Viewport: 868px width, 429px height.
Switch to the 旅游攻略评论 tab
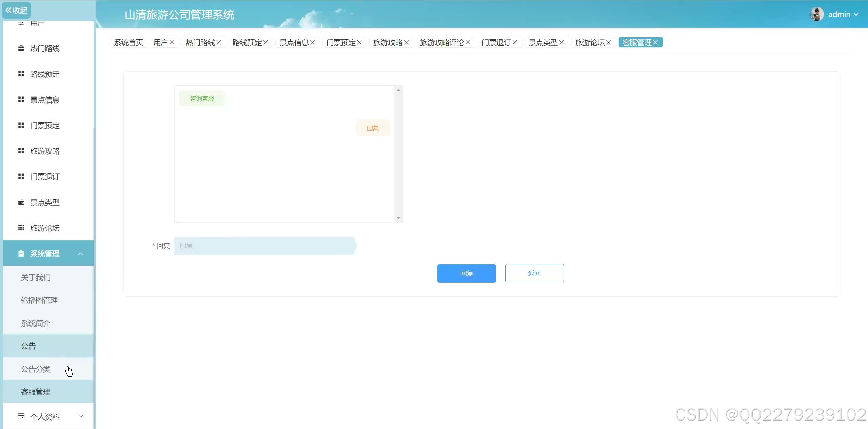coord(441,42)
